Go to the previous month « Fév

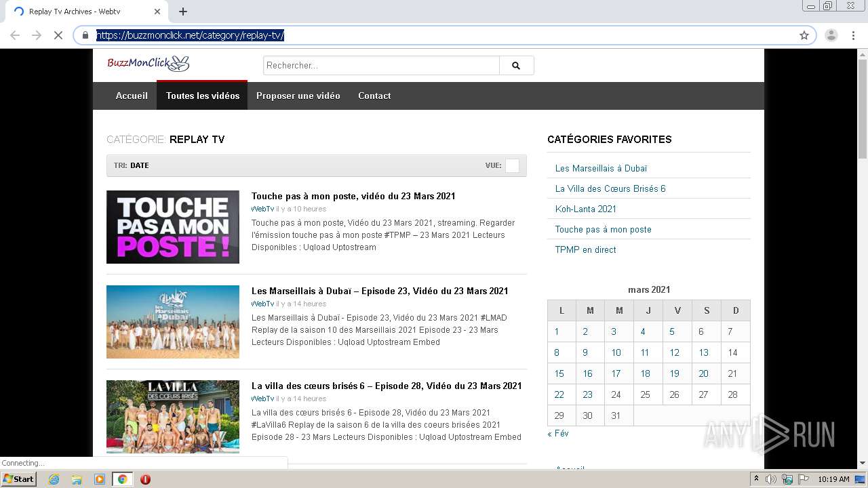pos(558,433)
